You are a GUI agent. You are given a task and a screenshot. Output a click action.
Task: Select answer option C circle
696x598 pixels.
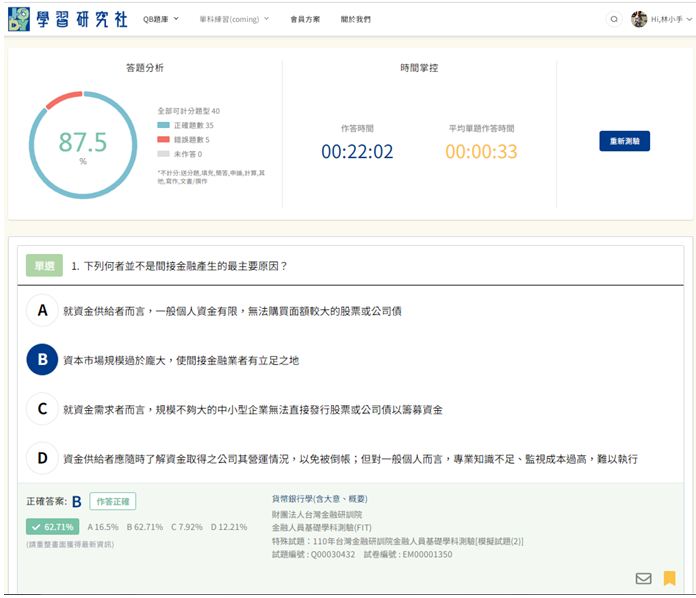(x=42, y=409)
